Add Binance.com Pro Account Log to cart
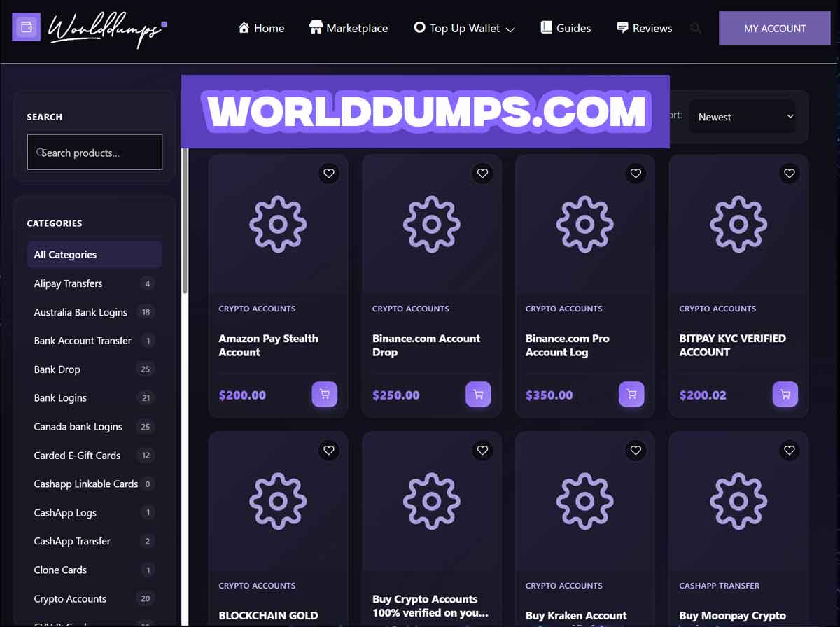The width and height of the screenshot is (840, 627). [631, 395]
